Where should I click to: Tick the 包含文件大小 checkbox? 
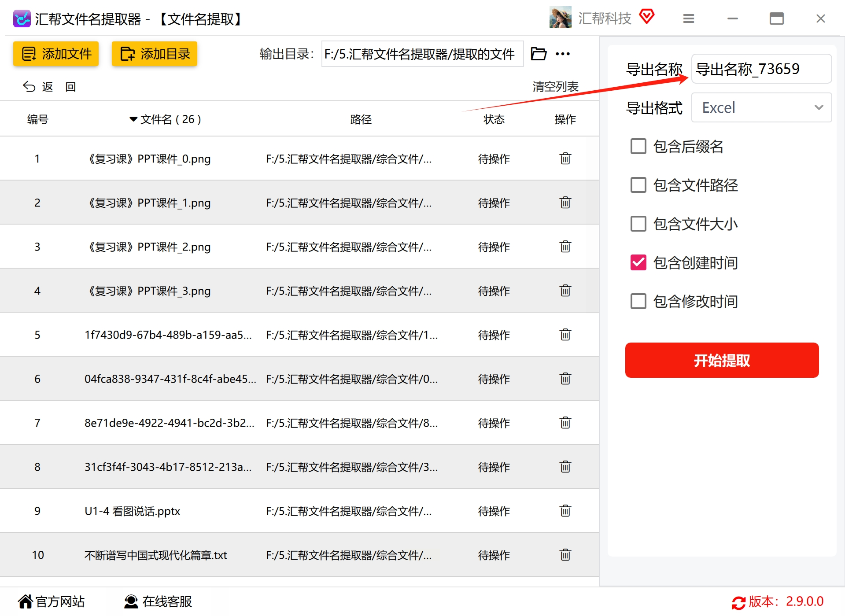[638, 224]
